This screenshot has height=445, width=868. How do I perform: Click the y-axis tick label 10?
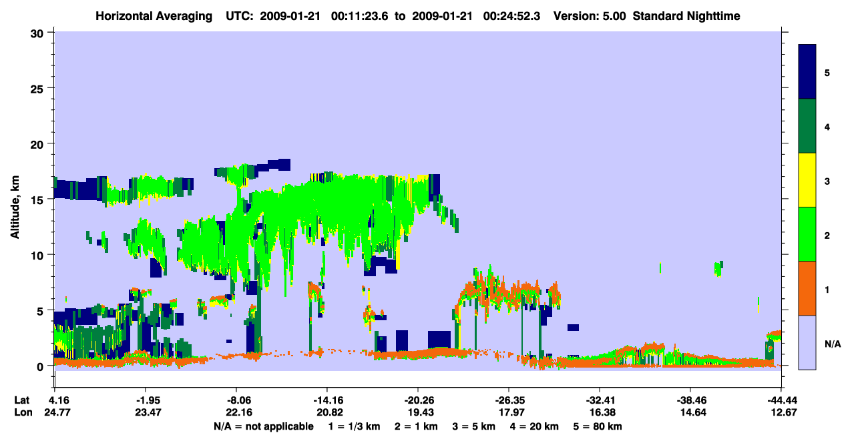point(39,255)
